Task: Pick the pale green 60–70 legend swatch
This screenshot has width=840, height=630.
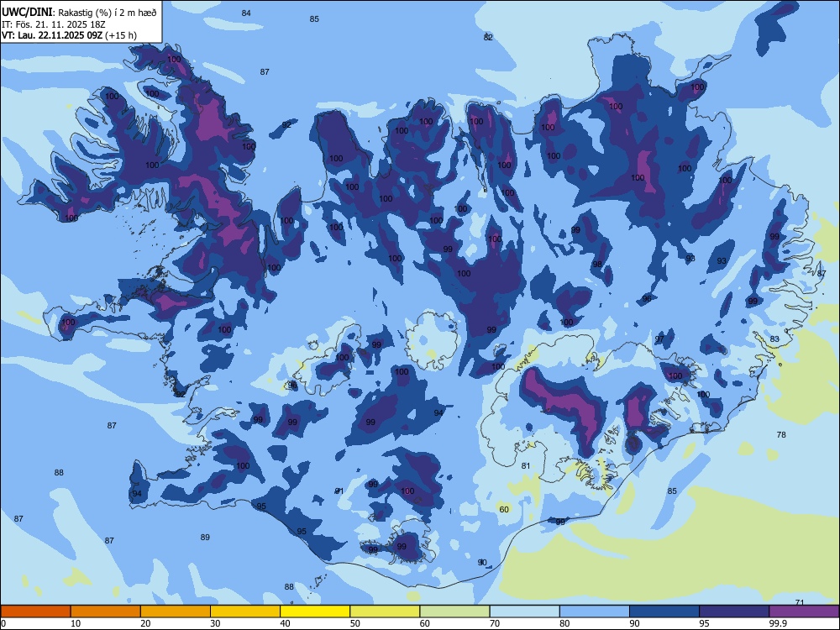Action: click(x=454, y=612)
